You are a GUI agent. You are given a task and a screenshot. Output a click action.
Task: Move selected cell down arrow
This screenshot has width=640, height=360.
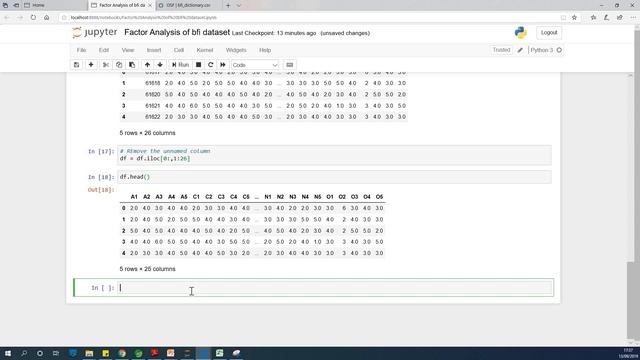[x=160, y=65]
